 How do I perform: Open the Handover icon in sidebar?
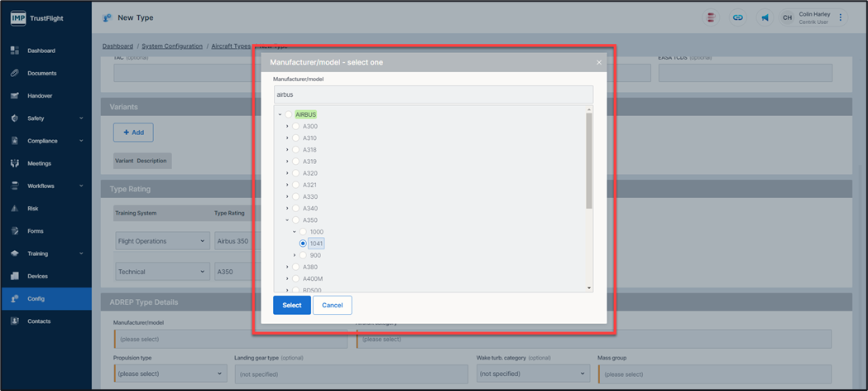coord(16,96)
